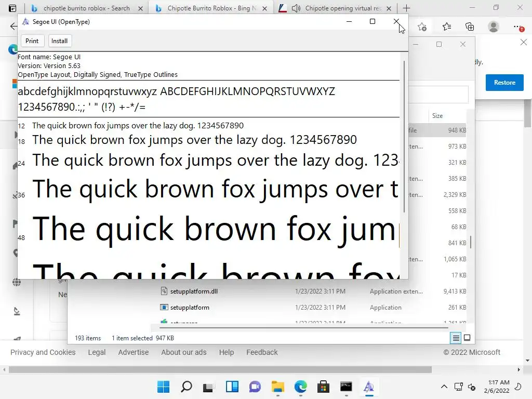Open the Widgets taskbar icon
The height and width of the screenshot is (399, 532).
(232, 387)
